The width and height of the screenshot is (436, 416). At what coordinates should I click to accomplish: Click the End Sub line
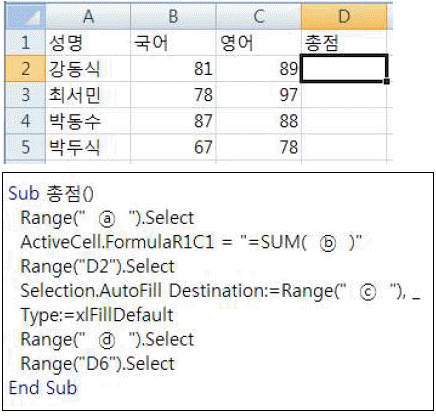pyautogui.click(x=43, y=388)
